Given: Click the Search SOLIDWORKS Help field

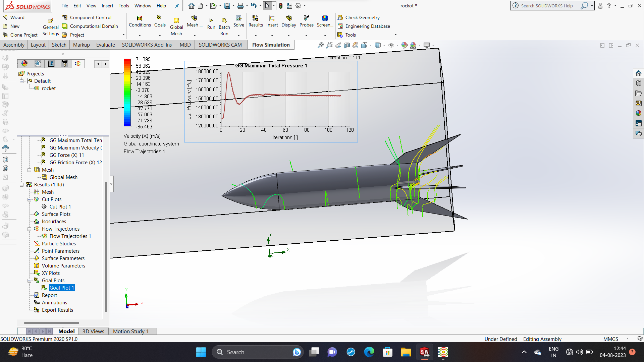Looking at the screenshot, I should point(547,6).
